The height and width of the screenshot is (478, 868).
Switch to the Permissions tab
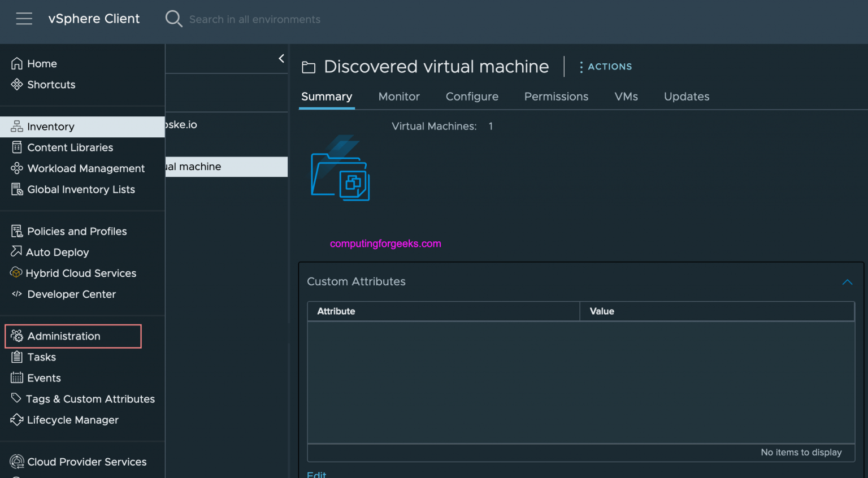556,97
